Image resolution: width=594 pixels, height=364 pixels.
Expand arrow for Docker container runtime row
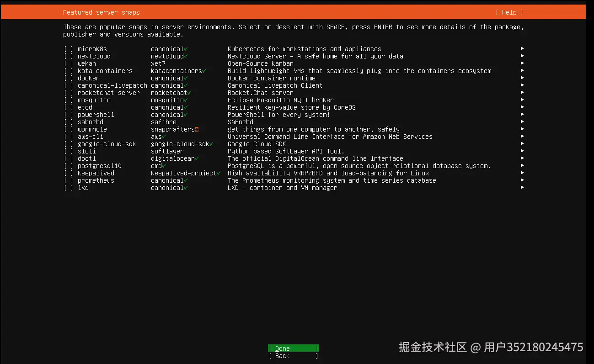pos(522,78)
